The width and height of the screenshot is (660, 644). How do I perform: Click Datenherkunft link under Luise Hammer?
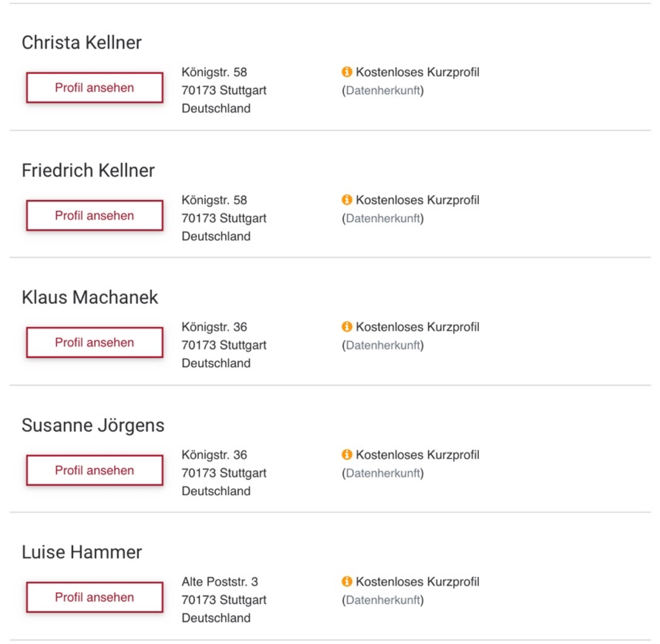(383, 600)
